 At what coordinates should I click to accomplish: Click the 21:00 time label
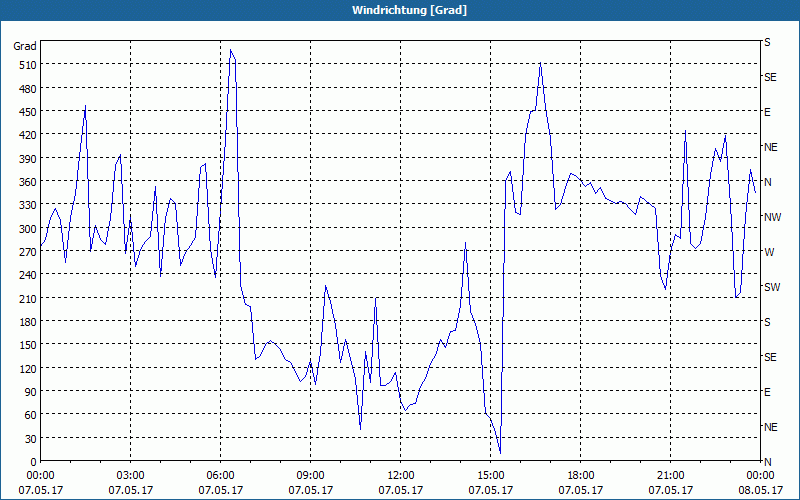[x=671, y=476]
